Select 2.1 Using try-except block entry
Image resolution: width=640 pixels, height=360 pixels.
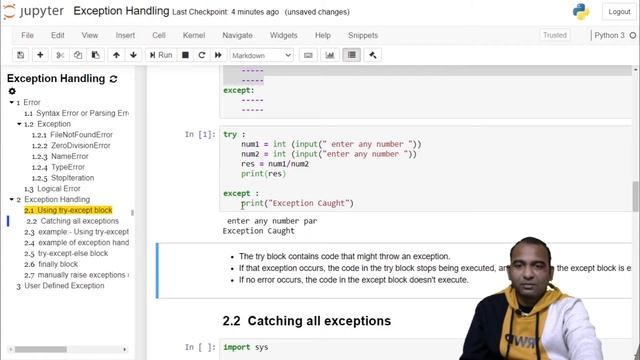point(68,210)
